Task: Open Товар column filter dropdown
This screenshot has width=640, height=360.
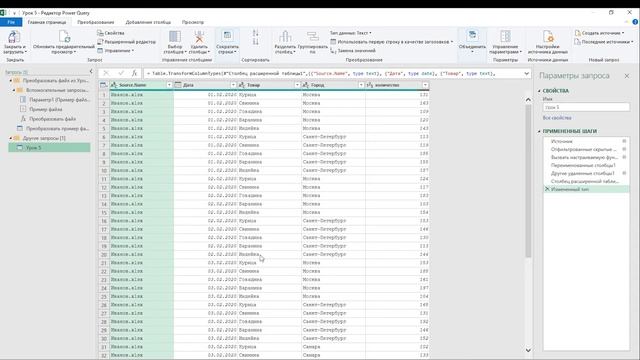Action: (297, 85)
